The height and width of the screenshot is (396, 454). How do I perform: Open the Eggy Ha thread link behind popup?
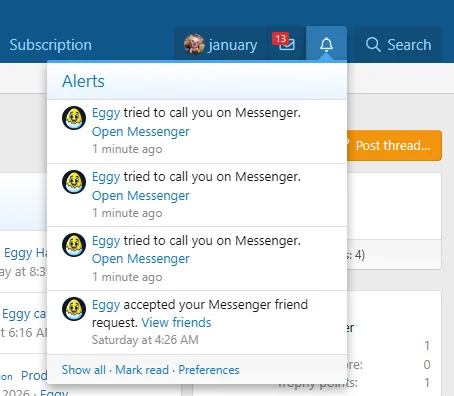point(25,253)
